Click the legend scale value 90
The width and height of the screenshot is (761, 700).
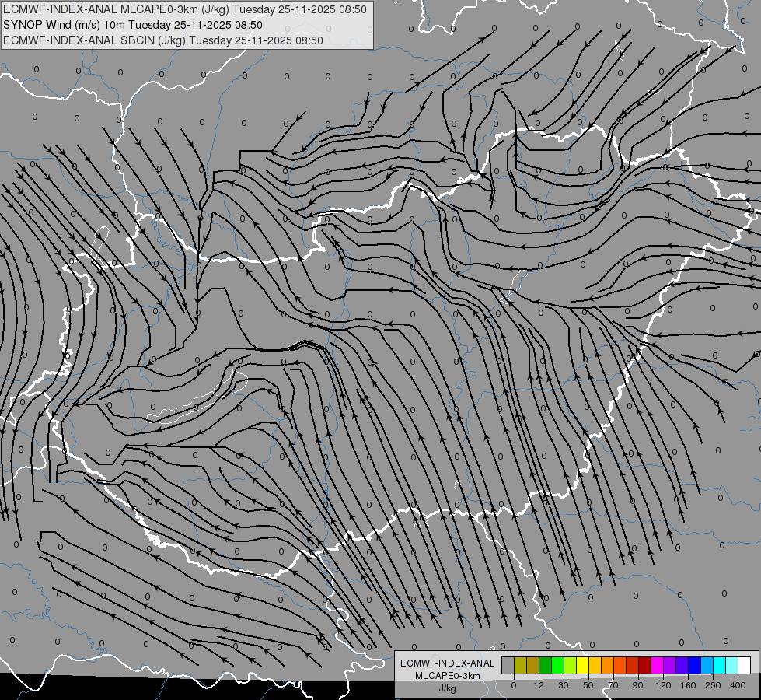637,685
